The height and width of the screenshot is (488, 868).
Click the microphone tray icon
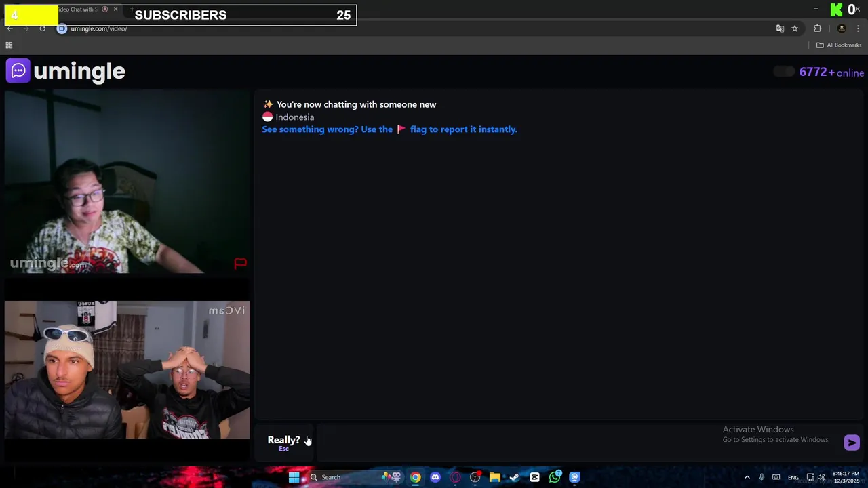(762, 477)
